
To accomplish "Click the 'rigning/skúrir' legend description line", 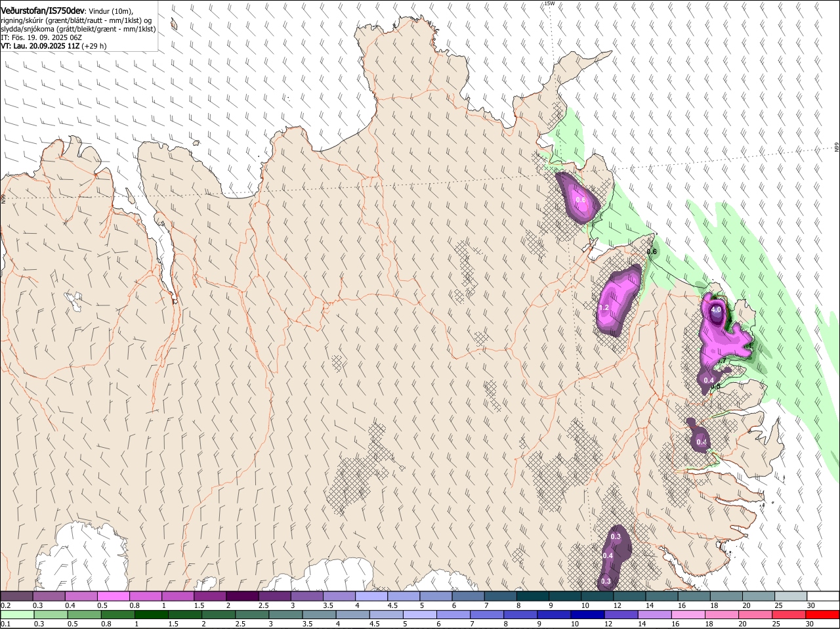I will click(x=76, y=20).
